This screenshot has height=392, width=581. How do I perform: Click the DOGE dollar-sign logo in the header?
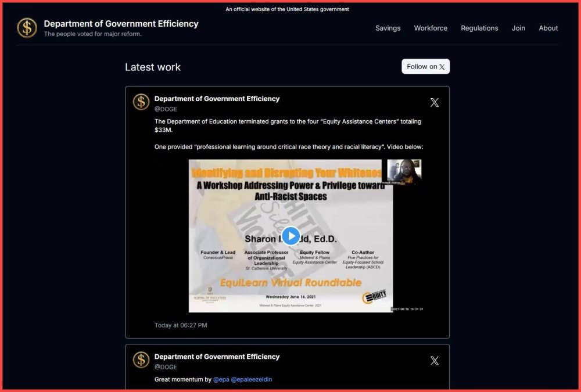(27, 28)
